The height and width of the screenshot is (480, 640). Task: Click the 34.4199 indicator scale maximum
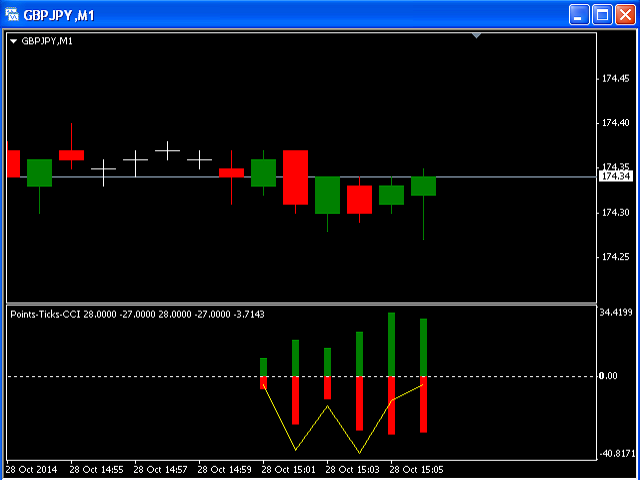point(616,313)
